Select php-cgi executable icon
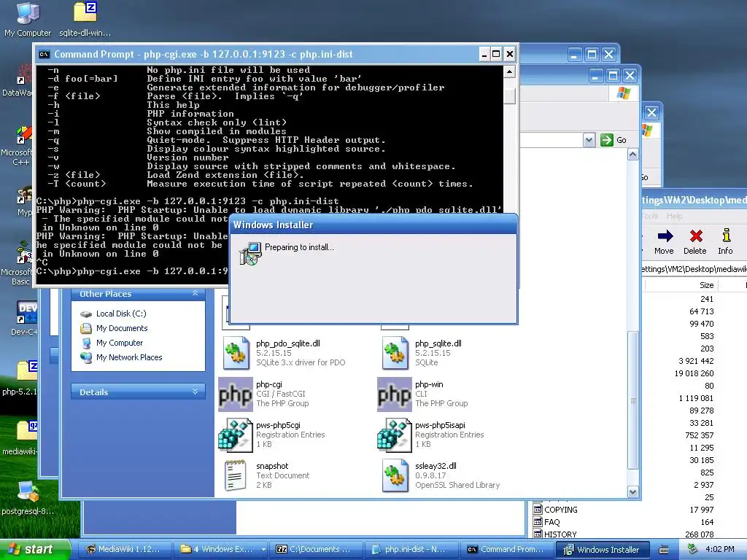 tap(236, 394)
